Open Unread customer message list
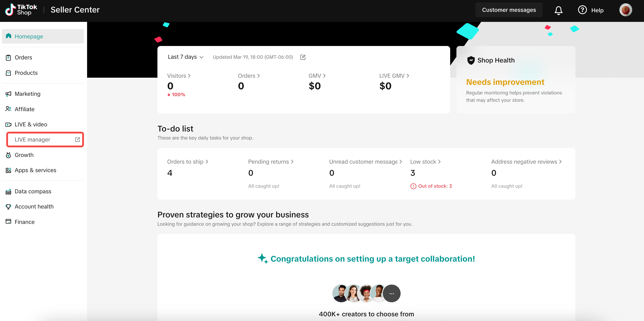The height and width of the screenshot is (321, 644). (366, 162)
